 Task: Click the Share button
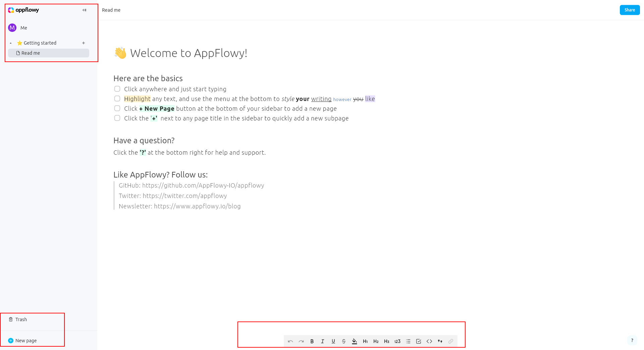pos(629,10)
